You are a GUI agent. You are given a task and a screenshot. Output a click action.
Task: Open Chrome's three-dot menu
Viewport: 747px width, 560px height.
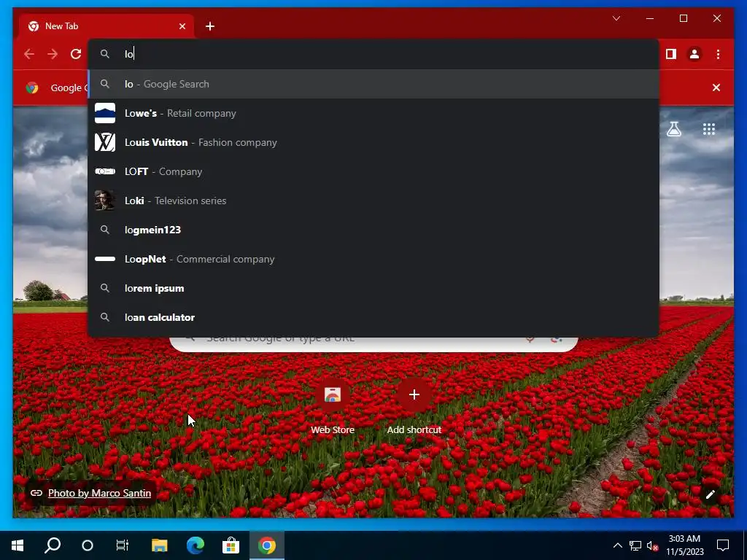click(x=718, y=54)
